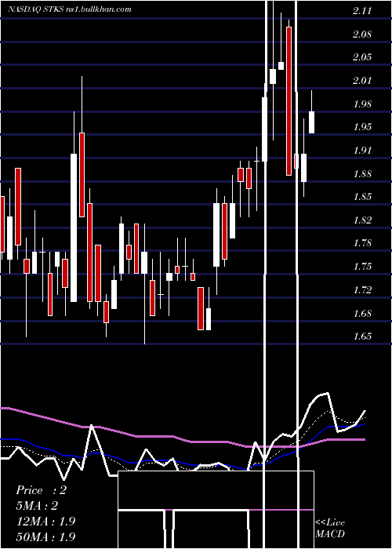Select the 2.11 price axis label
392x549 pixels.
tap(362, 11)
